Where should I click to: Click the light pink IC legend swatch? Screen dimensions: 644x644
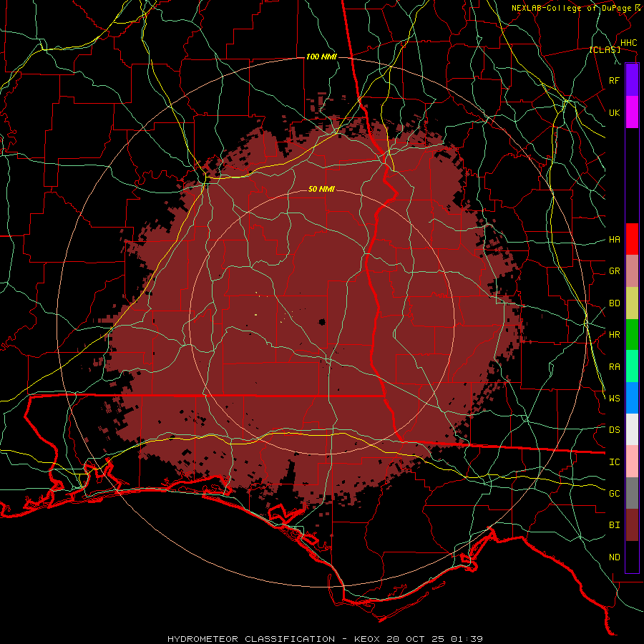(x=632, y=462)
